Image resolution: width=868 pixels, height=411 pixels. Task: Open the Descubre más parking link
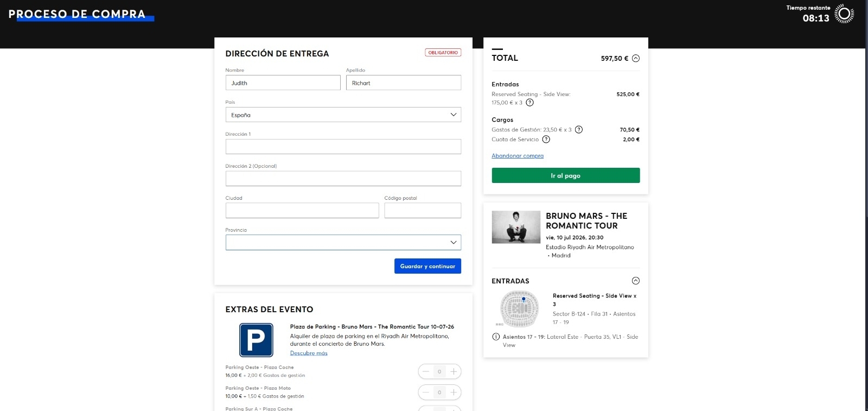tap(309, 353)
